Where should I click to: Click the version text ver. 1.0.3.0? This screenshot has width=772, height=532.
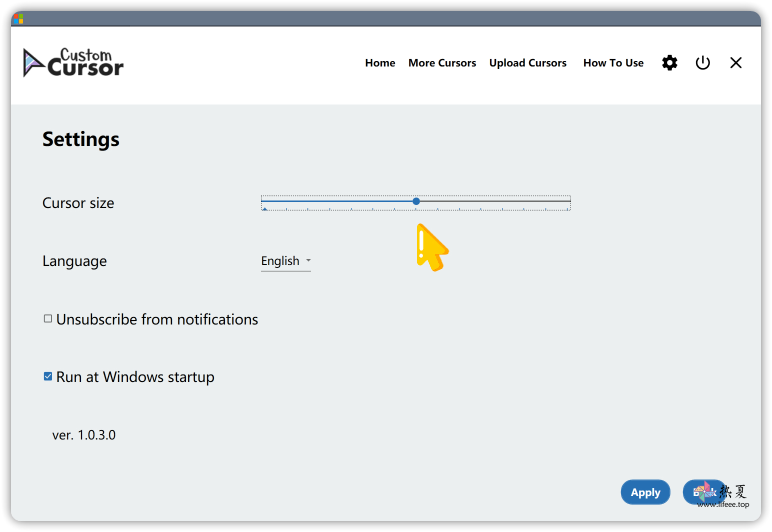[84, 435]
